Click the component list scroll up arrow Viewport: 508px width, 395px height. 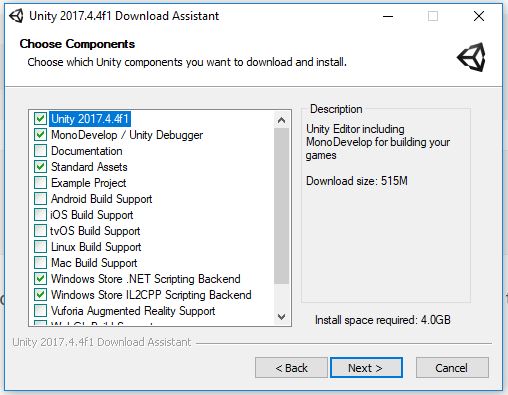tap(281, 120)
